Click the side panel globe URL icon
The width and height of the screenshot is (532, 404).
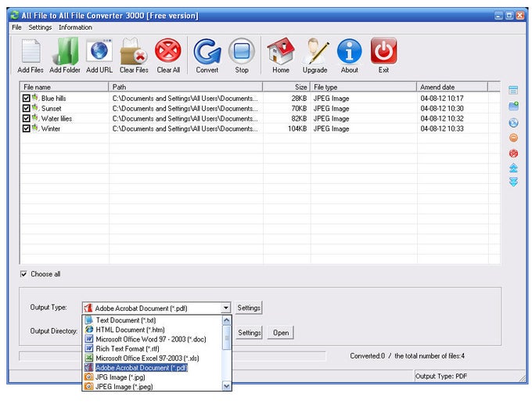coord(514,123)
